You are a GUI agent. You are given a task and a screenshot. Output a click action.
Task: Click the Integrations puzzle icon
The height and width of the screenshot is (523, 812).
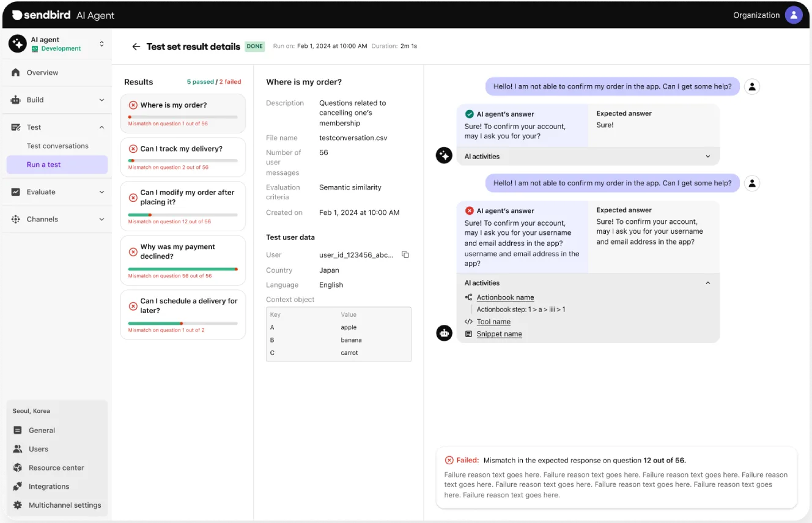point(17,486)
